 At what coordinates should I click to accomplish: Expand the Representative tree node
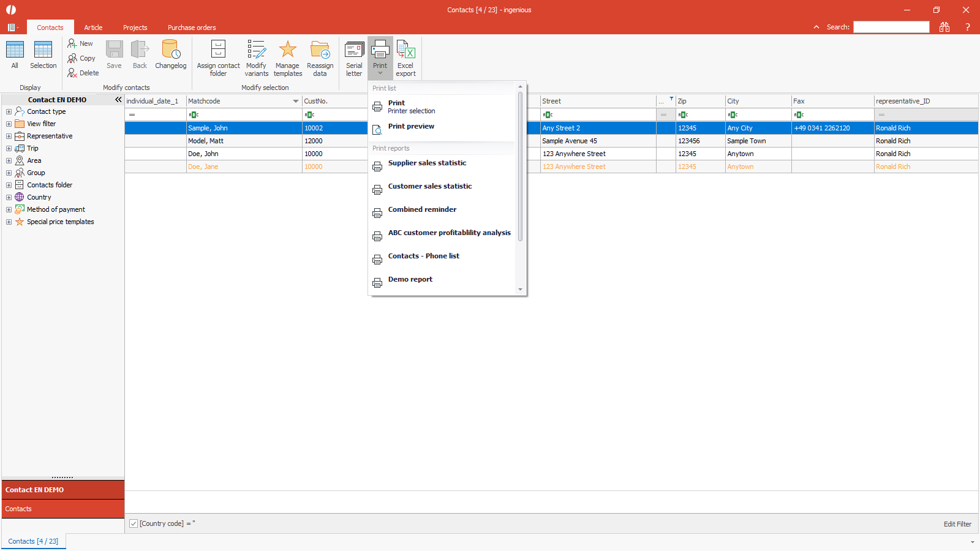[9, 136]
